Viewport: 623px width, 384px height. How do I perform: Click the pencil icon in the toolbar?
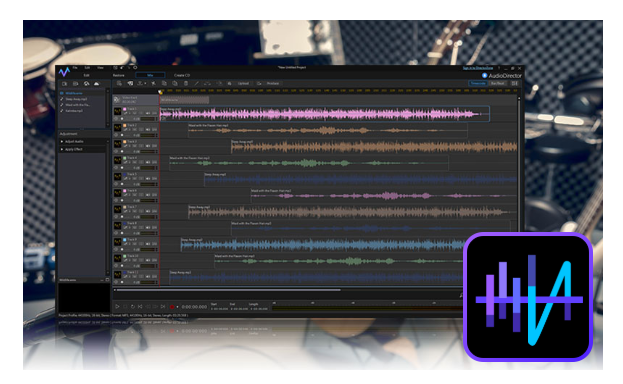pos(196,83)
